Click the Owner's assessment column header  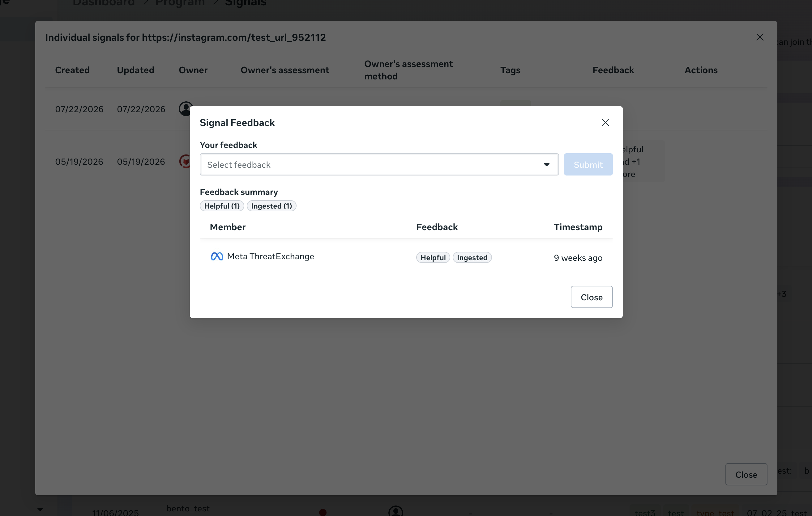pos(285,70)
